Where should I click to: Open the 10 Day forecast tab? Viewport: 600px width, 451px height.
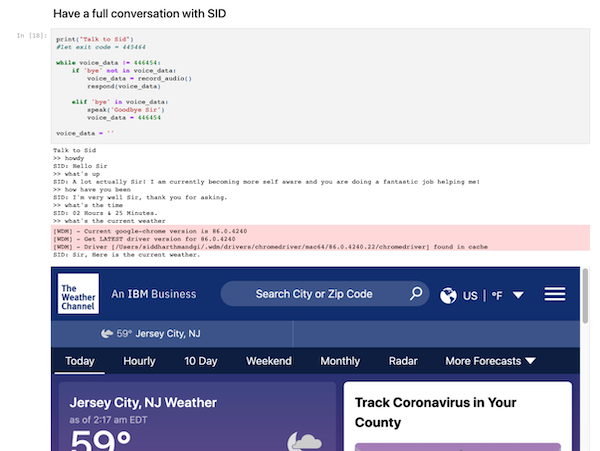point(201,361)
